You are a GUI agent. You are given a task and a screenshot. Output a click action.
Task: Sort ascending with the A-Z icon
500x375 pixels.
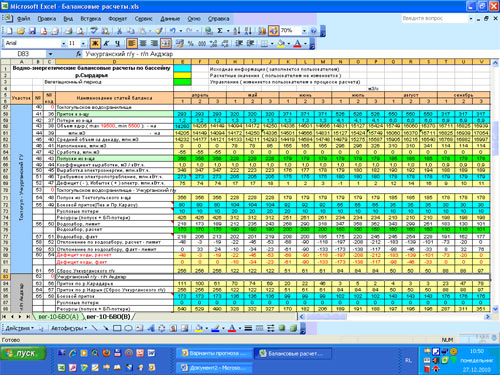pos(237,31)
